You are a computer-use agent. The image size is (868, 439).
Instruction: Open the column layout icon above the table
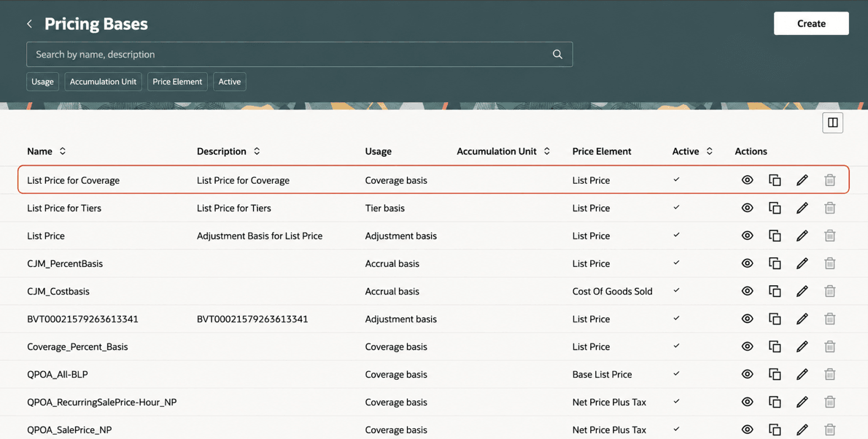pos(832,123)
